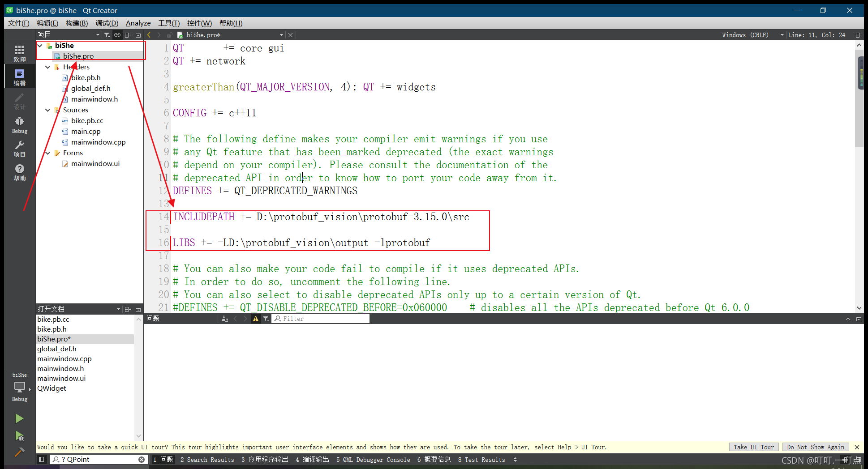This screenshot has height=469, width=868.
Task: Close the biShe.pro document
Action: click(x=290, y=35)
